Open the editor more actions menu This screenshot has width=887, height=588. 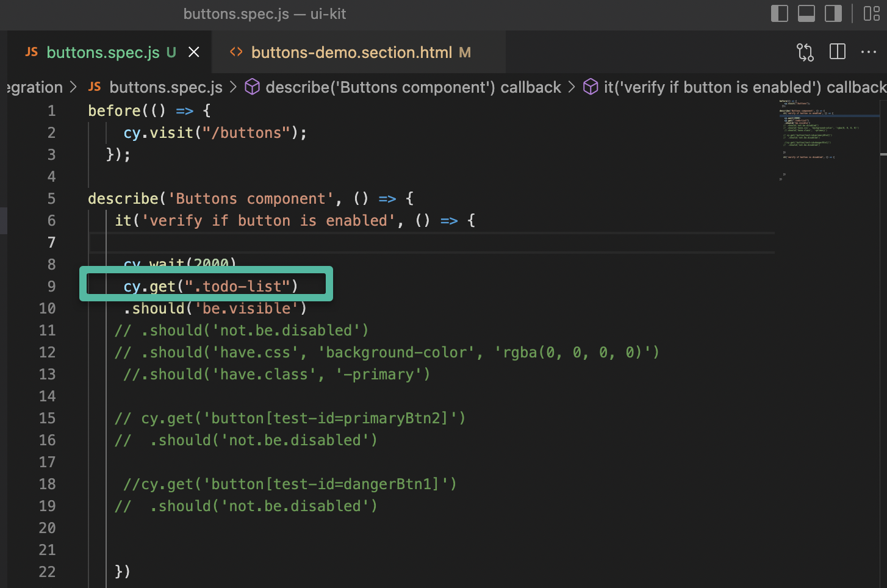click(869, 52)
